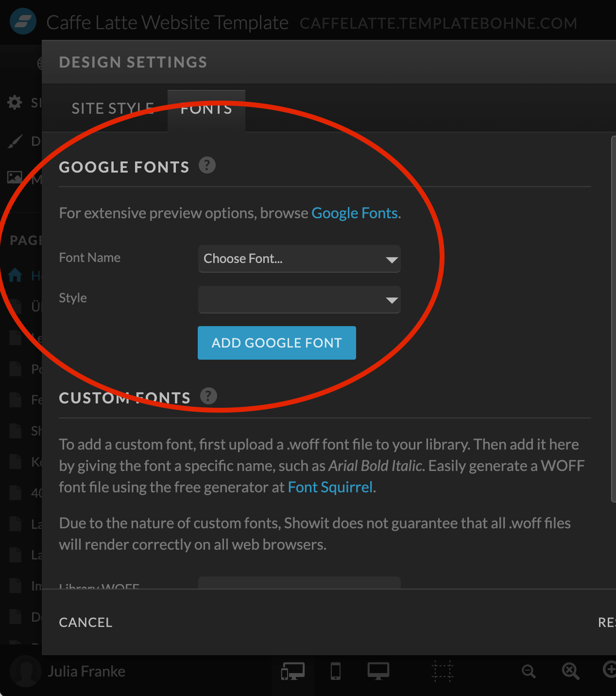Open the Choose Font dropdown
Screen dimensions: 616x696
click(x=299, y=259)
